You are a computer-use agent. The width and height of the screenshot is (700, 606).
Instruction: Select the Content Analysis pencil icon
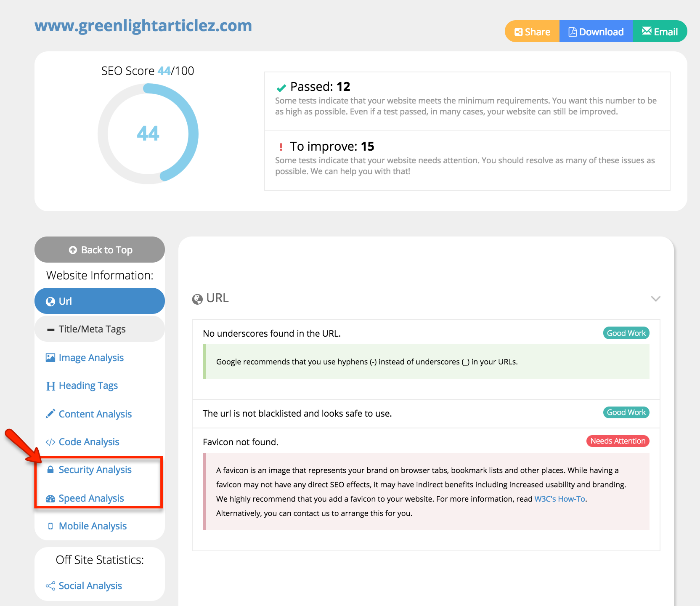tap(50, 414)
